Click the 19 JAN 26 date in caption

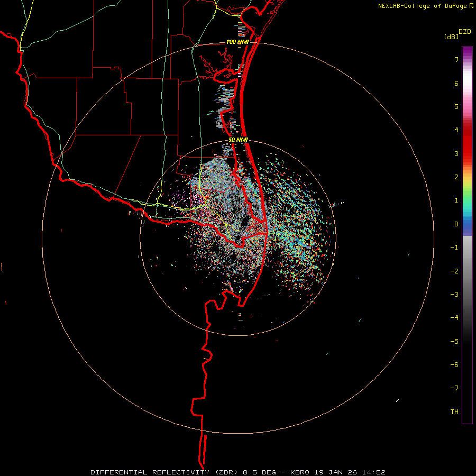(x=335, y=472)
